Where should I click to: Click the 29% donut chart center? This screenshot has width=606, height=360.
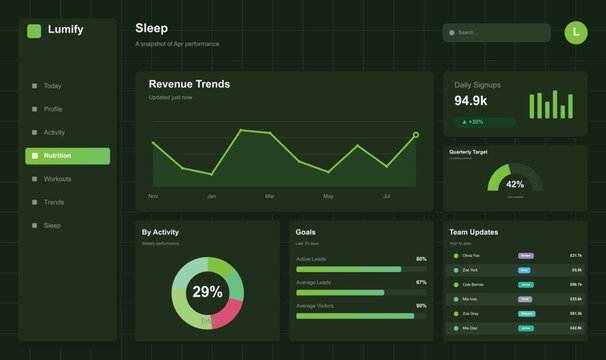[208, 292]
